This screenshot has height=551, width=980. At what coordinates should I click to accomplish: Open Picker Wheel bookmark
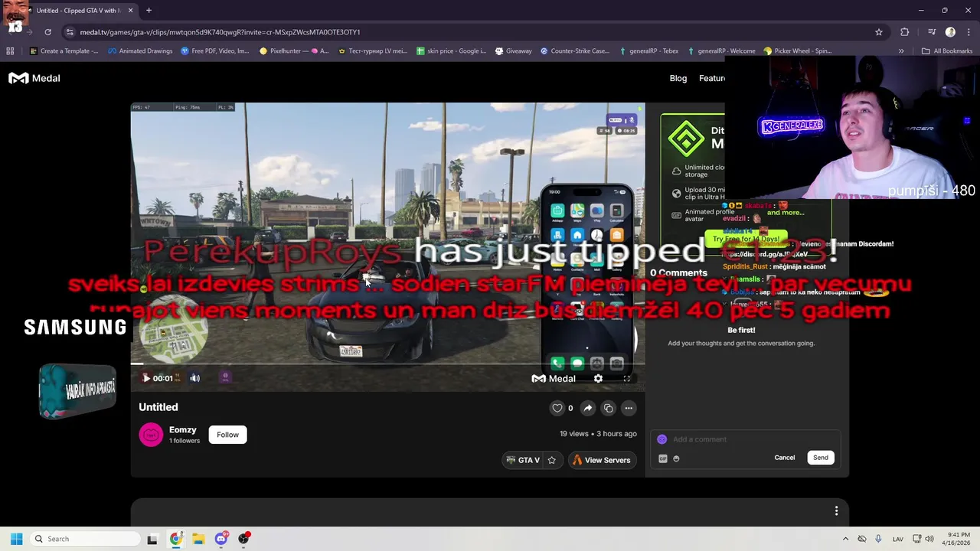coord(797,51)
